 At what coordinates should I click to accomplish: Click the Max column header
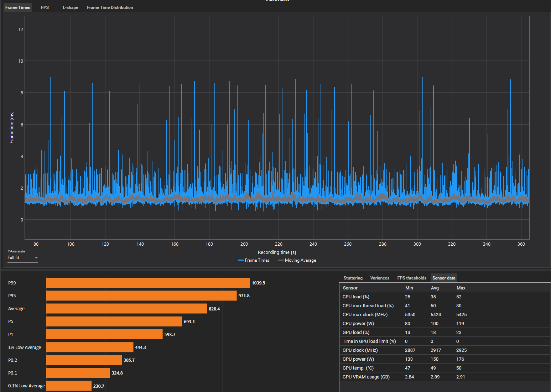(x=461, y=288)
